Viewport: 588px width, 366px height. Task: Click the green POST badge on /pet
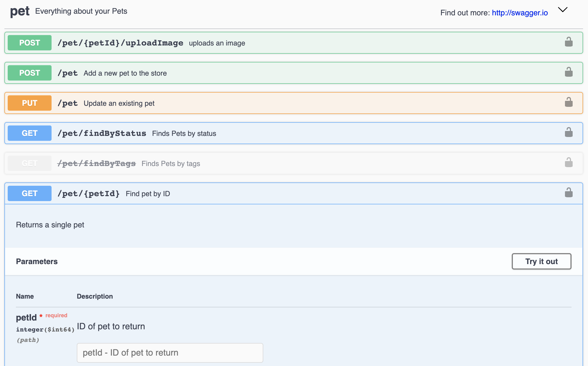[29, 73]
